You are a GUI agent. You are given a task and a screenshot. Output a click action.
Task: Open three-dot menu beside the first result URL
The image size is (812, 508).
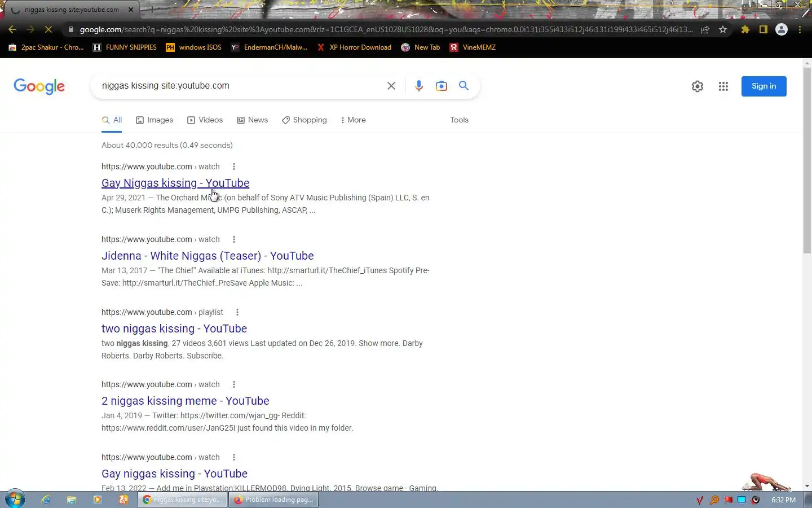point(233,167)
